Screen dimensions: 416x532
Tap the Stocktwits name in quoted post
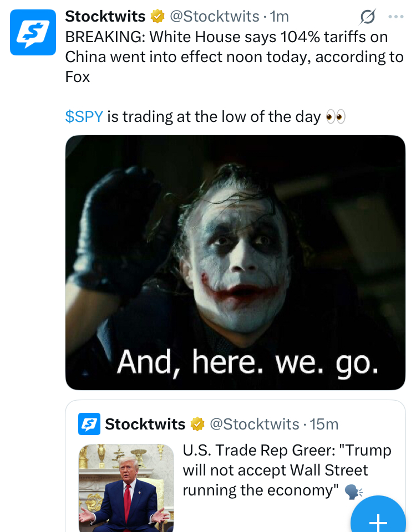click(145, 424)
